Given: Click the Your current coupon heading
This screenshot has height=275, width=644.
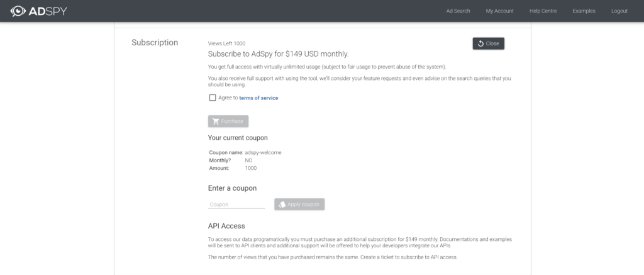Looking at the screenshot, I should click(238, 138).
